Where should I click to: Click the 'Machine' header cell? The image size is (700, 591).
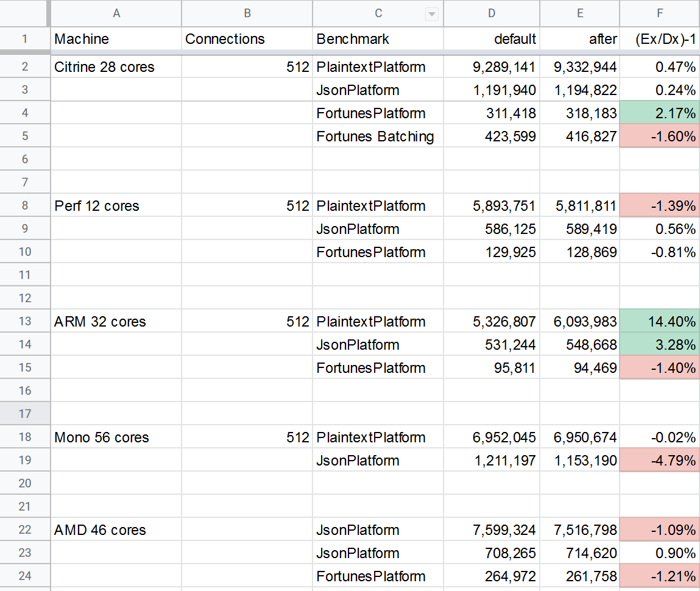coord(116,39)
